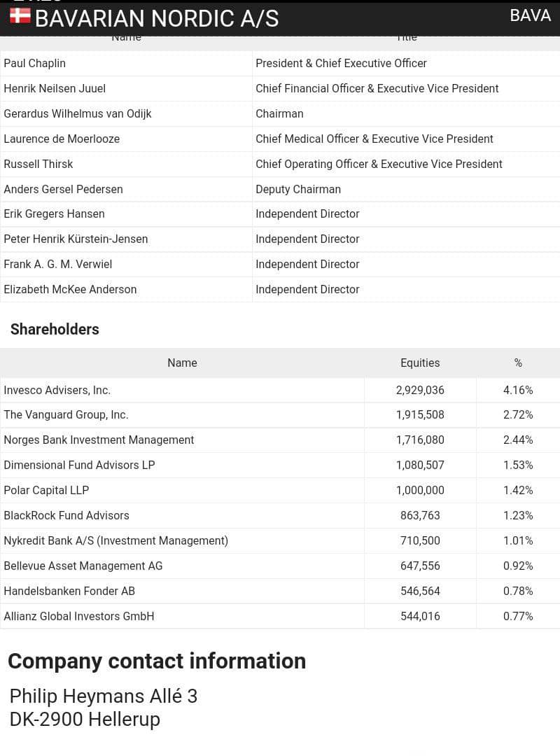Open Paul Chaplin's profile entry
The image size is (560, 756).
pyautogui.click(x=35, y=63)
